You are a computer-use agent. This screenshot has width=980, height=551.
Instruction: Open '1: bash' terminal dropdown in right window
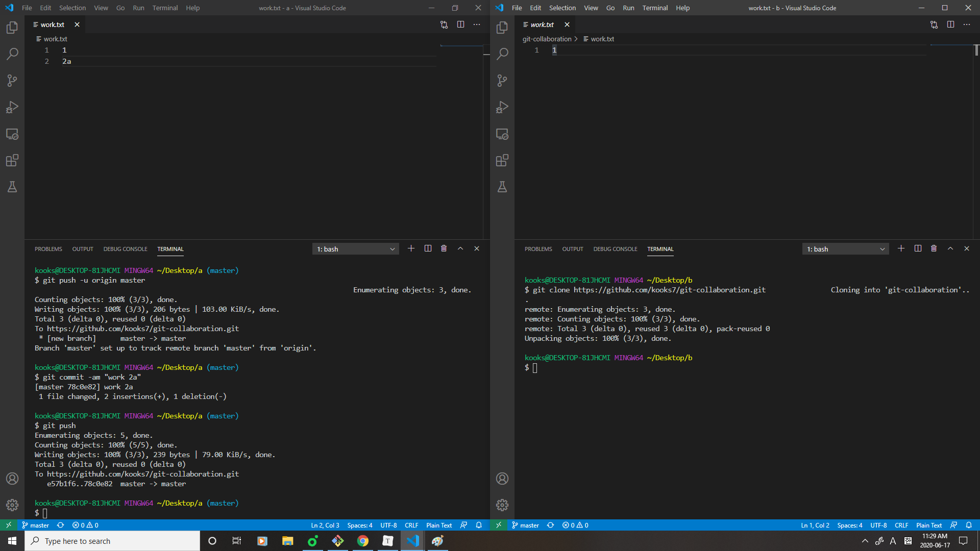(846, 249)
